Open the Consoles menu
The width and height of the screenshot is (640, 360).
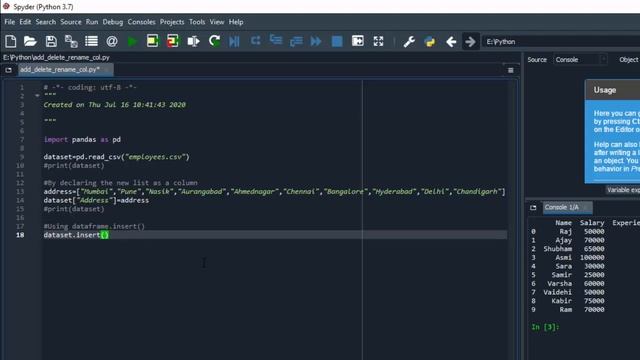point(142,22)
